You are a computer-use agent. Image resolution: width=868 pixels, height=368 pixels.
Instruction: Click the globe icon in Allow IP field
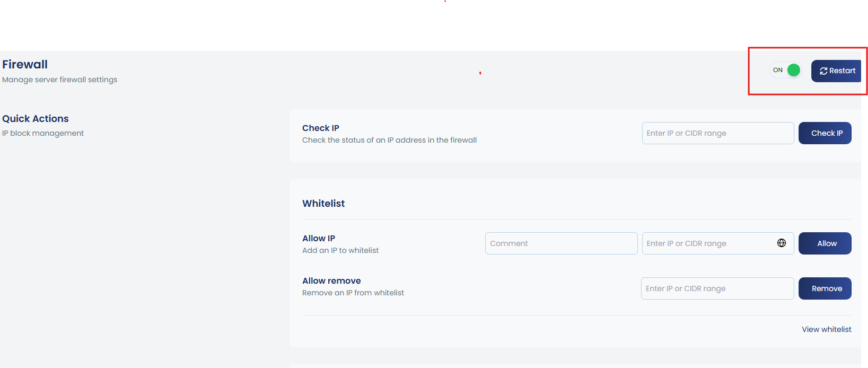click(781, 243)
